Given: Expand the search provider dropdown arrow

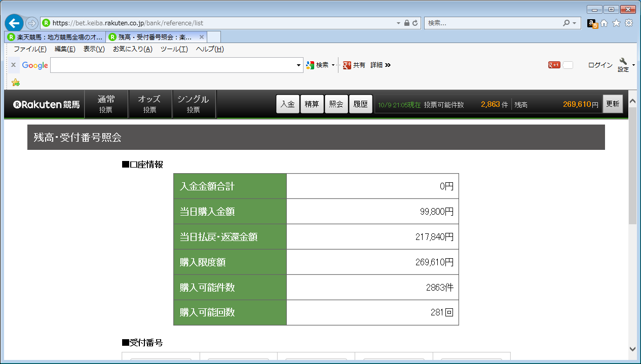Looking at the screenshot, I should tap(574, 23).
